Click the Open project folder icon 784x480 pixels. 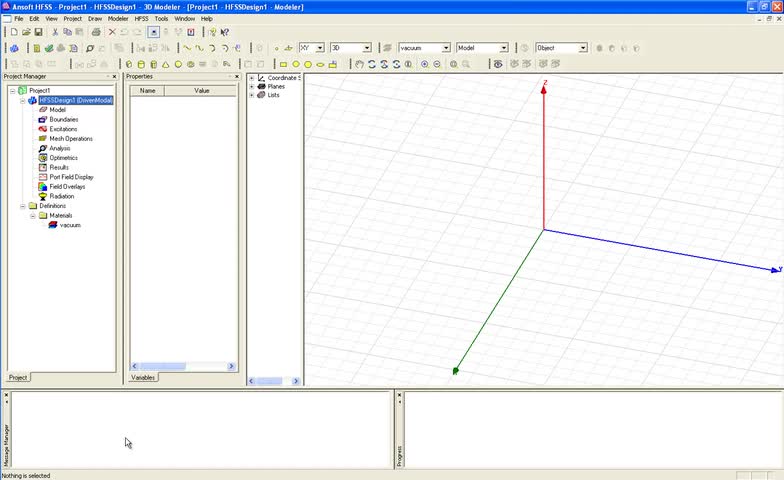tap(26, 32)
